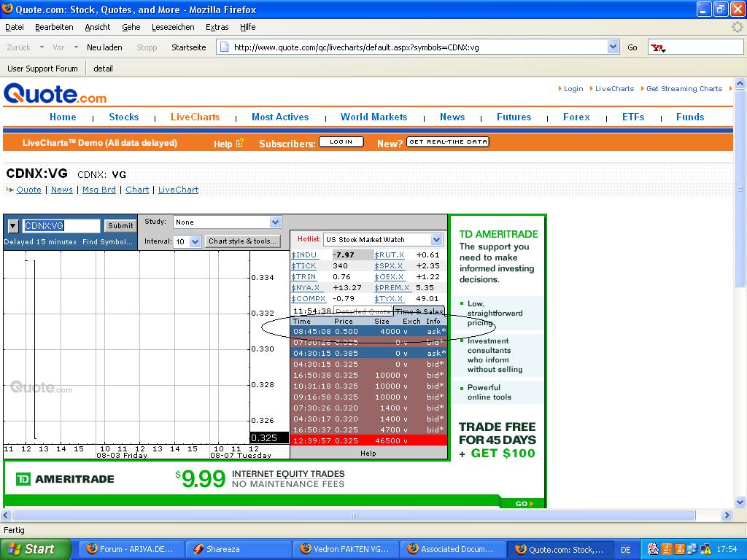The width and height of the screenshot is (747, 560).
Task: Switch to the Detailed Quote tab
Action: 363,311
